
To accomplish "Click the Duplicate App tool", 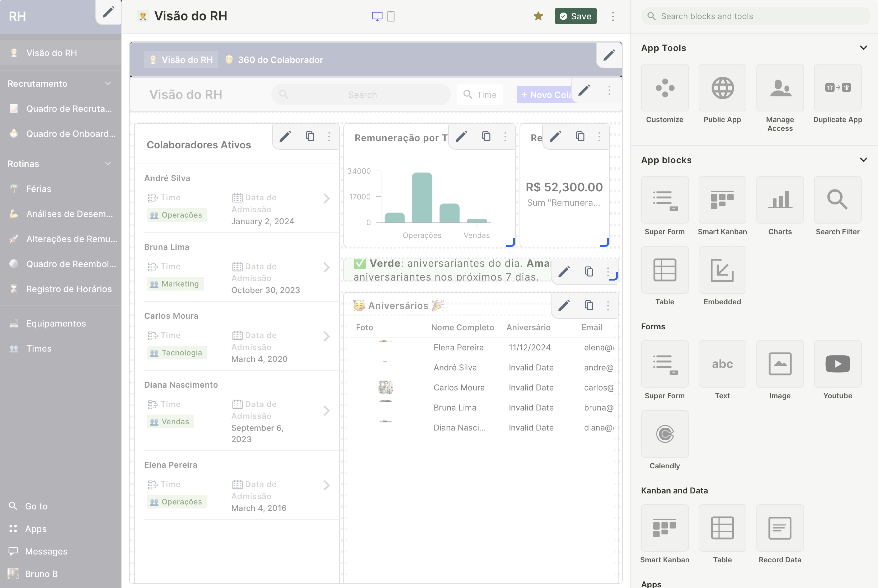I will click(837, 87).
